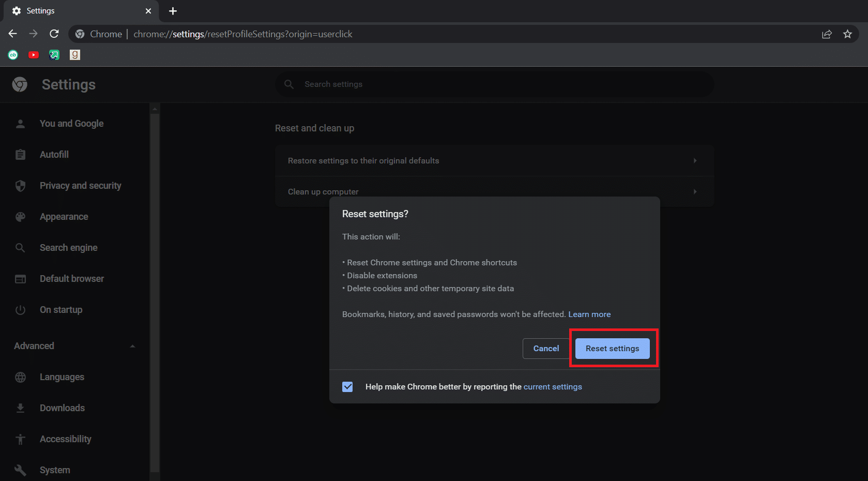The width and height of the screenshot is (868, 481).
Task: Click the Downloads arrow icon
Action: click(20, 408)
